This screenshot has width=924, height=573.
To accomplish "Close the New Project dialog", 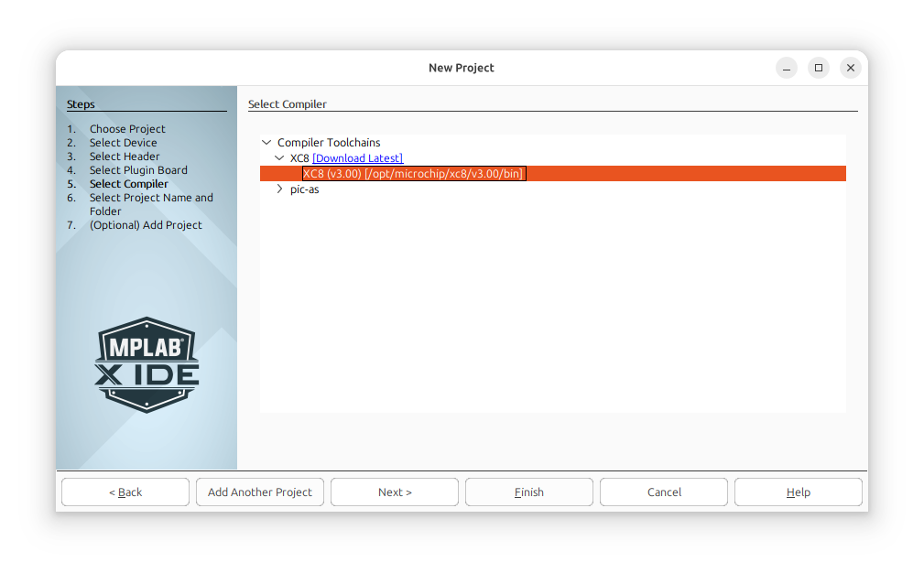I will click(851, 68).
